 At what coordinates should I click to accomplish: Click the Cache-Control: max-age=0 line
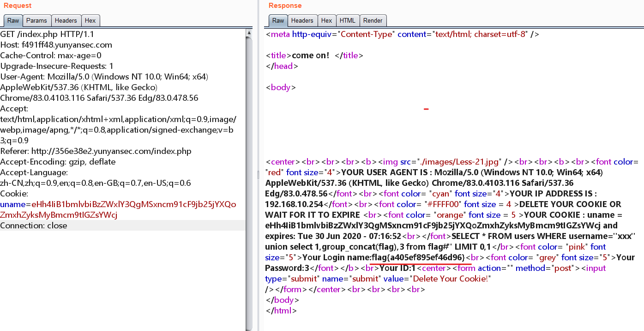tap(51, 55)
